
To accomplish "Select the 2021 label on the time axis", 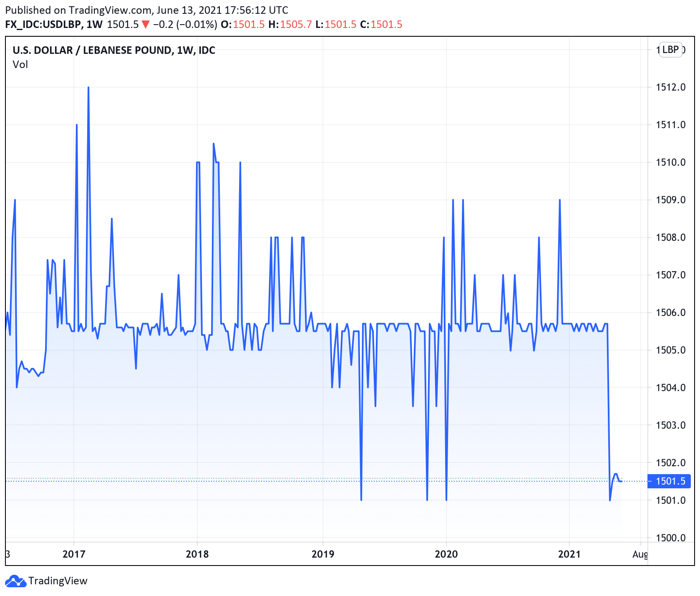I will click(569, 554).
